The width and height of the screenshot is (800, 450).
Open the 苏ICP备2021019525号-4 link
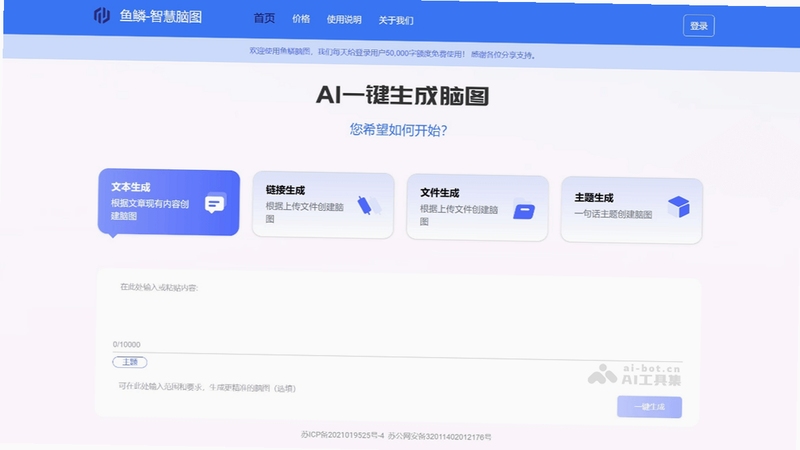(x=342, y=435)
